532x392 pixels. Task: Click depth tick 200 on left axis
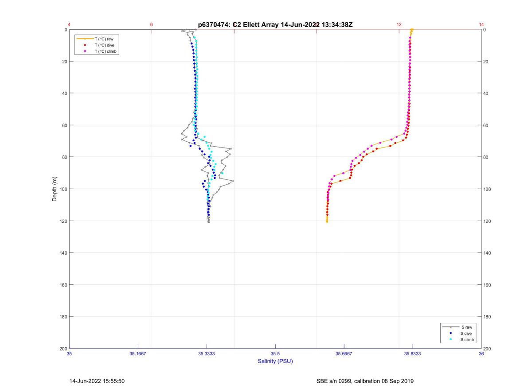pyautogui.click(x=63, y=349)
